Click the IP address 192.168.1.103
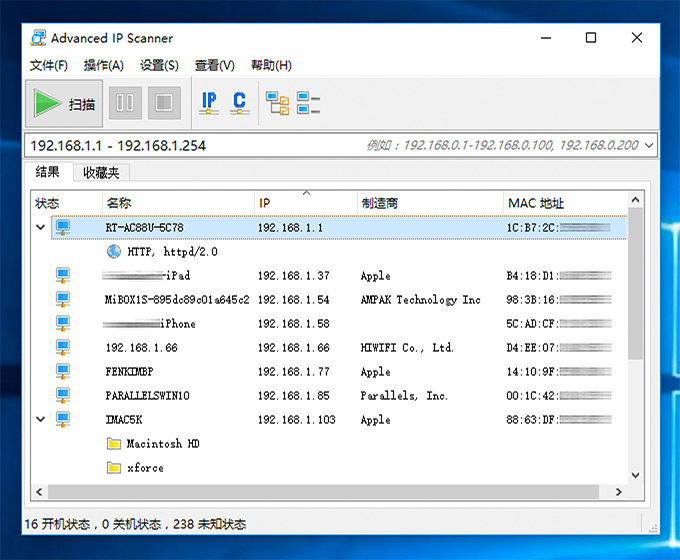Image resolution: width=680 pixels, height=560 pixels. 297,419
